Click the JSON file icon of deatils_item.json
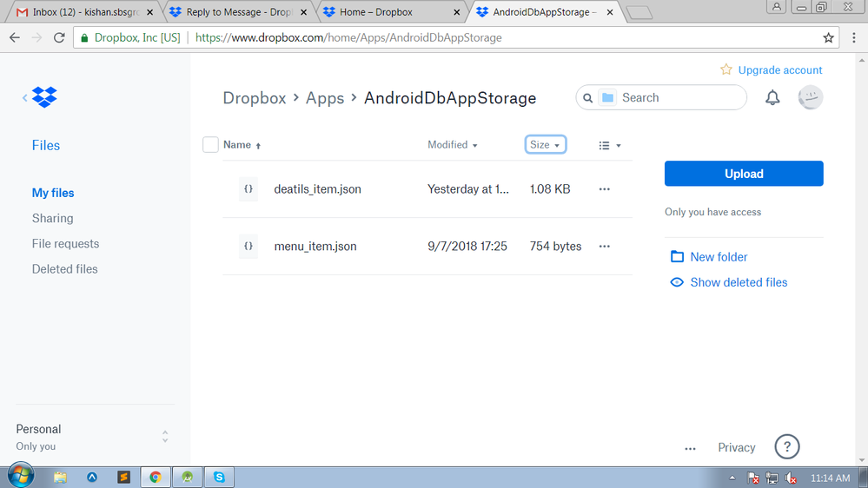Screen dimensions: 868x488 click(248, 189)
